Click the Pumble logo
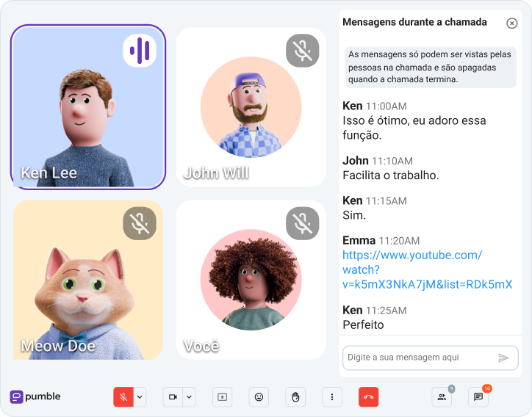Viewport: 532px width, 417px height. (35, 396)
